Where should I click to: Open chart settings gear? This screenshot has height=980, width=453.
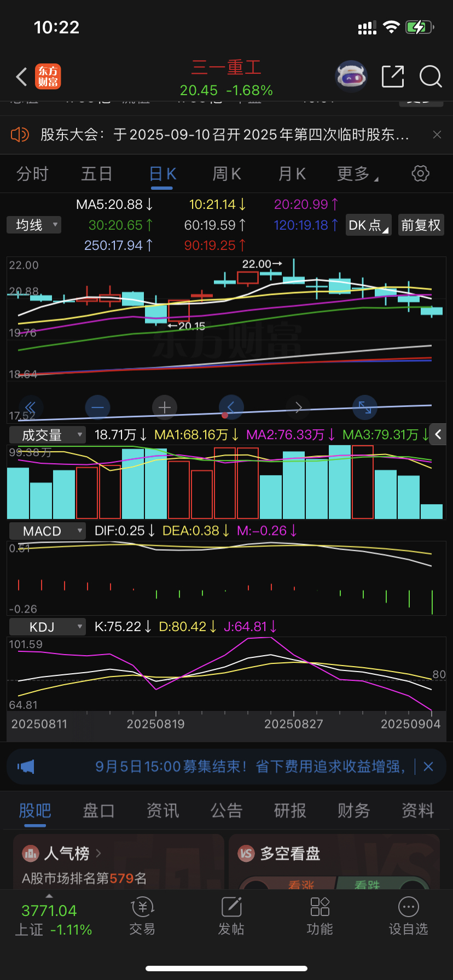pos(420,174)
